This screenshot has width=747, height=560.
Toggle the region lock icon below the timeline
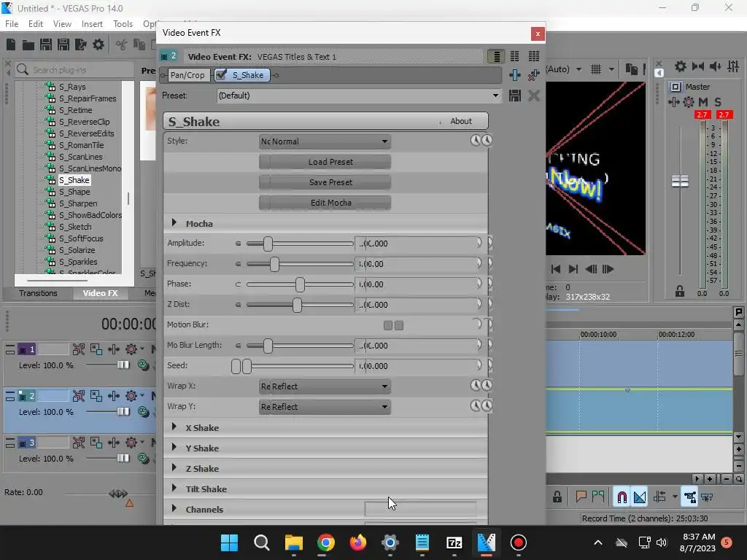pyautogui.click(x=557, y=497)
